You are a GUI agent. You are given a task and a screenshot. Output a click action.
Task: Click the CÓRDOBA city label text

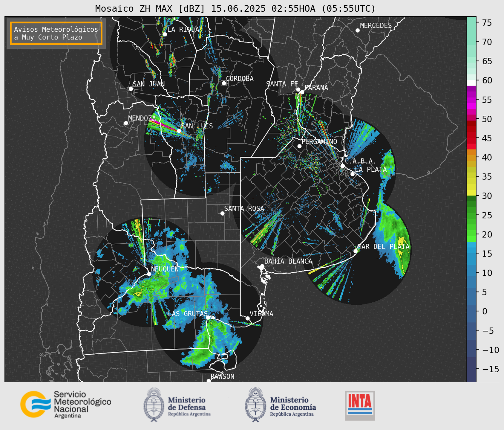click(240, 79)
